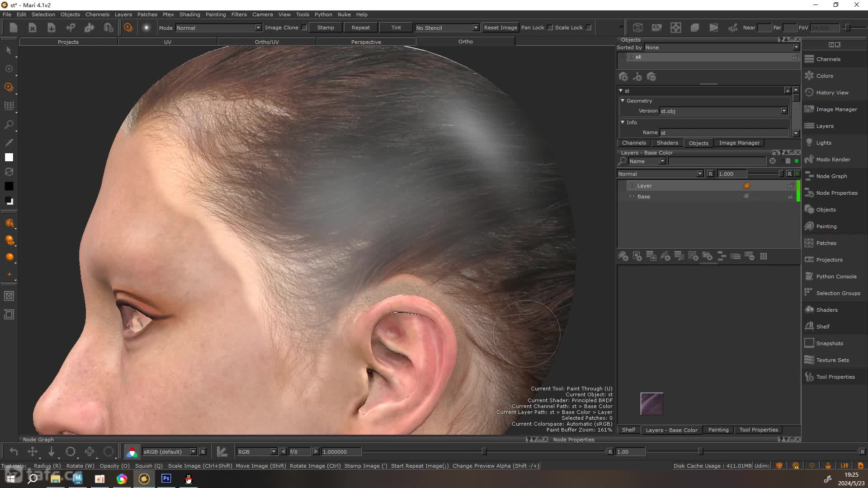Viewport: 868px width, 488px height.
Task: Select the arrow Select tool
Action: 9,50
